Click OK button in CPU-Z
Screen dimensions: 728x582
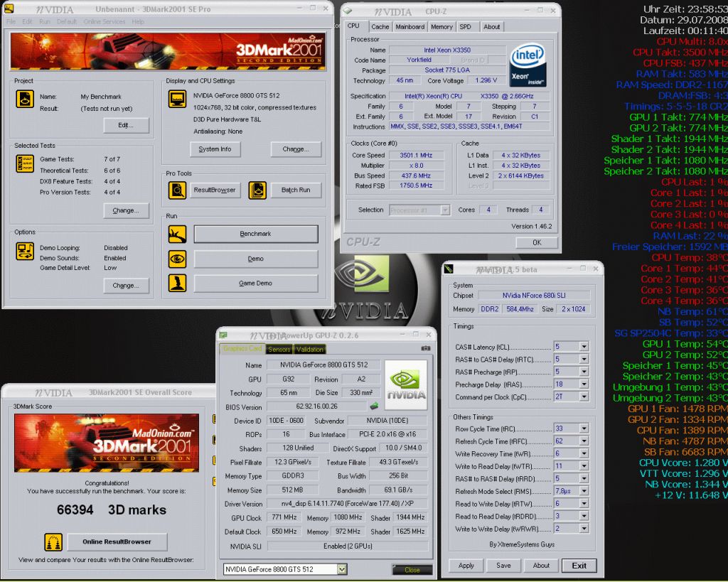[x=537, y=242]
